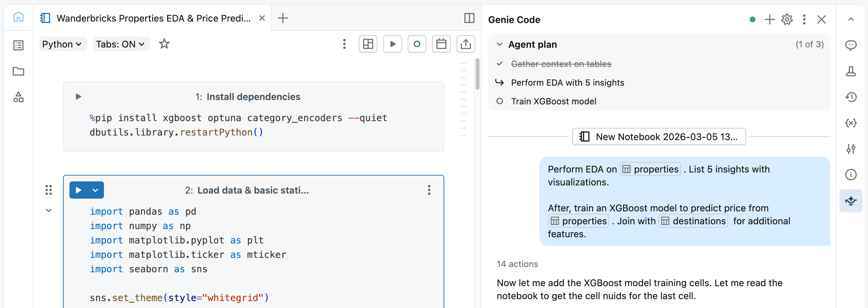Star the notebook as favorite
This screenshot has width=868, height=308.
point(164,44)
